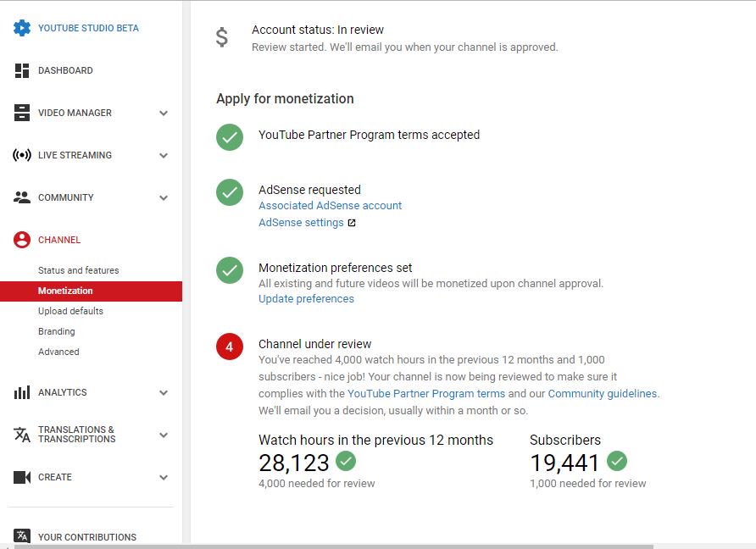This screenshot has height=549, width=756.
Task: Click the green check next to 19,441
Action: pyautogui.click(x=617, y=461)
